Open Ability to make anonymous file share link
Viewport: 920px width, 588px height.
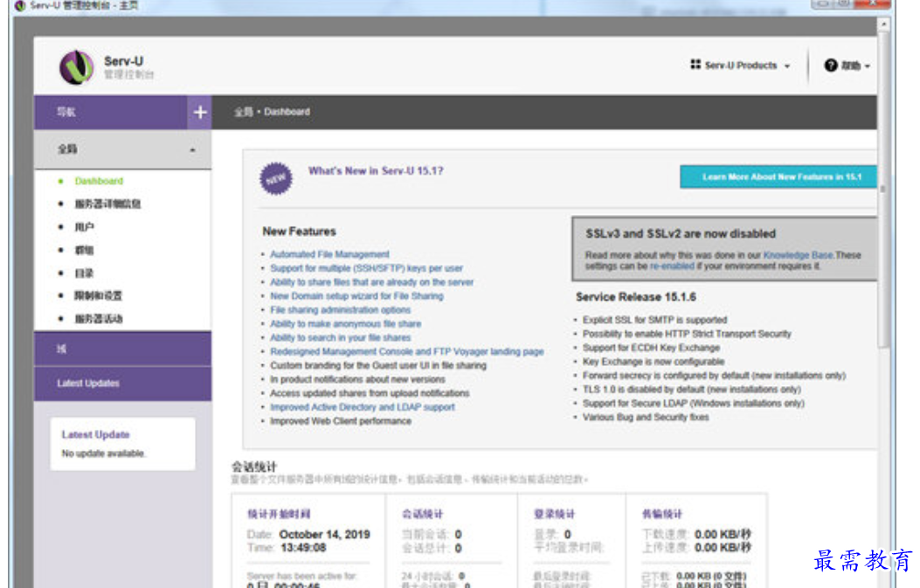(346, 324)
